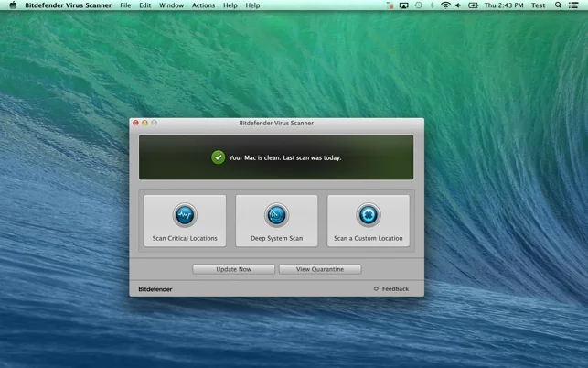Open the Bitdefender Virus Scanner app menu
Image resolution: width=588 pixels, height=368 pixels.
tap(69, 5)
